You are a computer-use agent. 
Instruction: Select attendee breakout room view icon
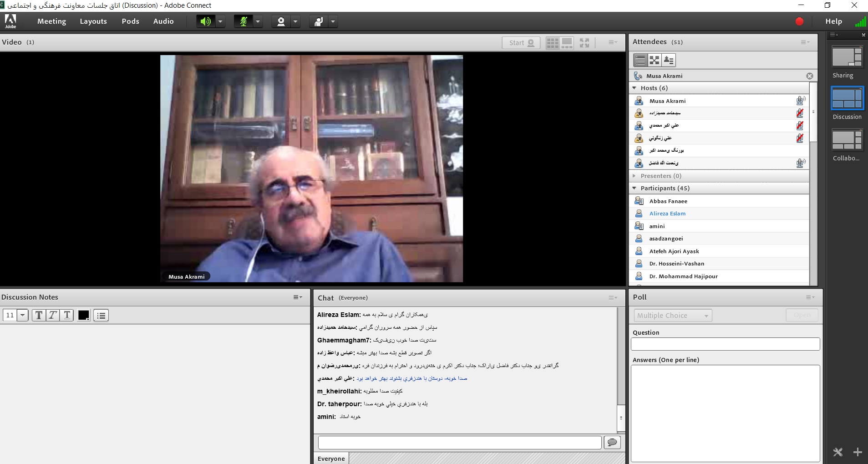(655, 60)
